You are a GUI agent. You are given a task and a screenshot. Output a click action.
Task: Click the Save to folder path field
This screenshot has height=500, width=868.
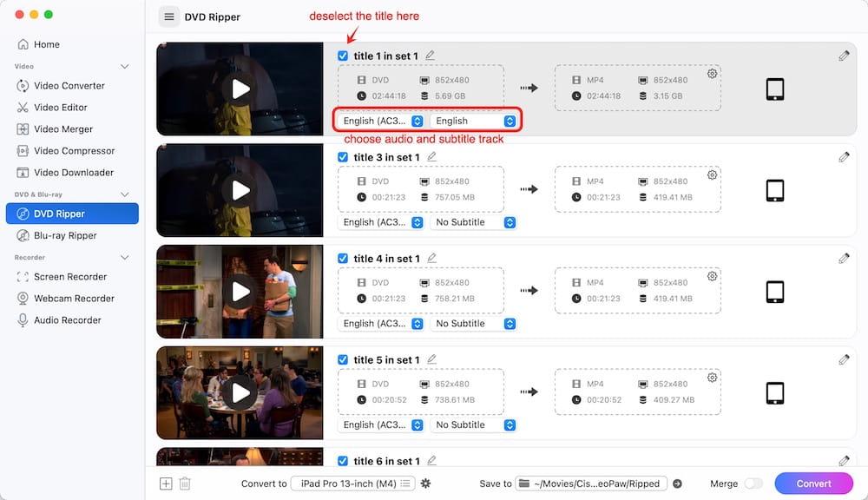pyautogui.click(x=591, y=484)
